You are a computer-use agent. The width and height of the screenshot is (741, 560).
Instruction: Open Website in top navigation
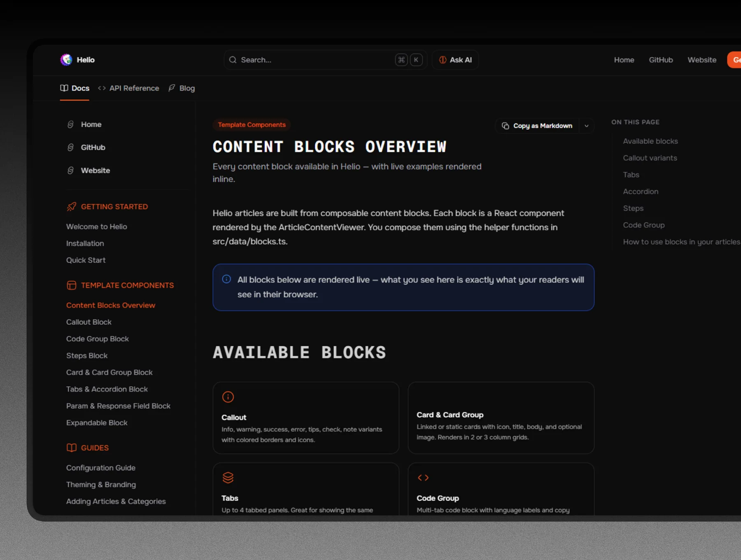pyautogui.click(x=702, y=60)
